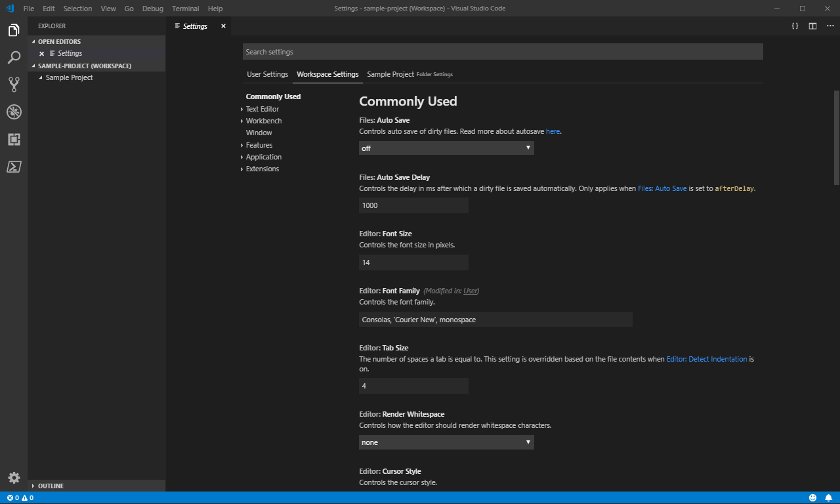This screenshot has width=840, height=504.
Task: Open the More Actions ellipsis menu
Action: (830, 26)
